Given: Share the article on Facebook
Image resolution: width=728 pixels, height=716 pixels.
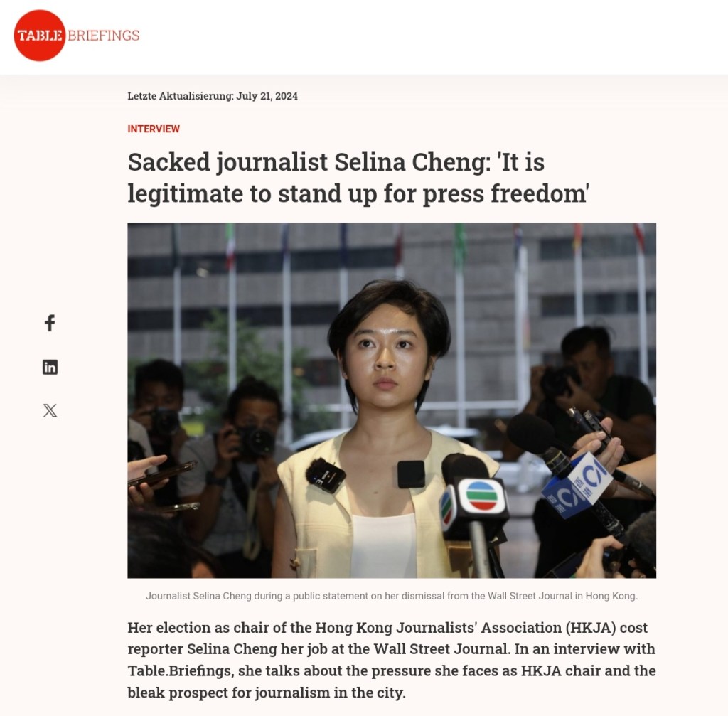Looking at the screenshot, I should click(50, 323).
